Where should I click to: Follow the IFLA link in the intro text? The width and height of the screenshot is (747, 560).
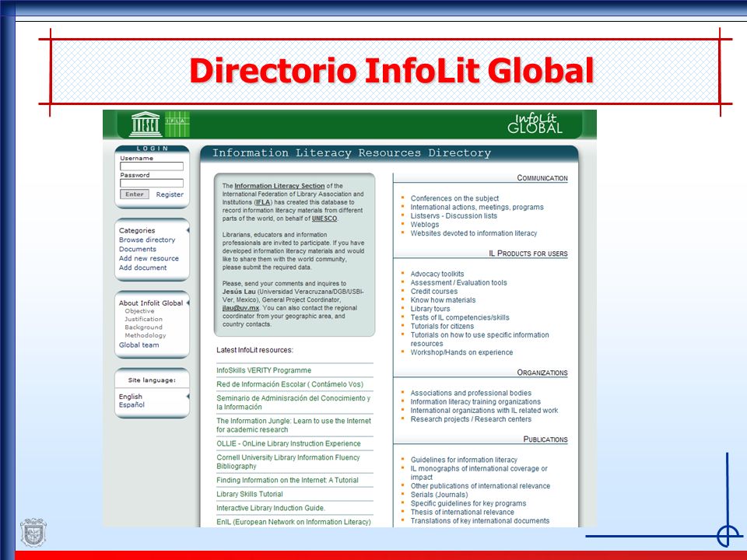[x=262, y=202]
